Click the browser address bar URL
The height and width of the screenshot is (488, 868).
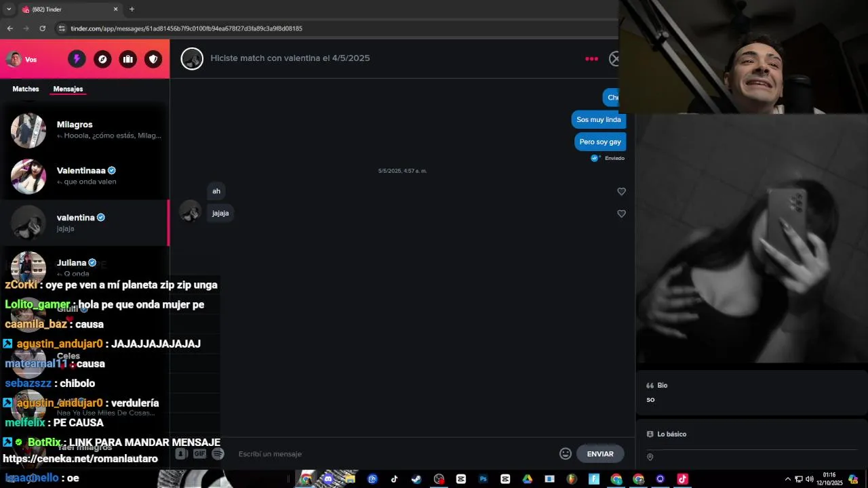(186, 28)
